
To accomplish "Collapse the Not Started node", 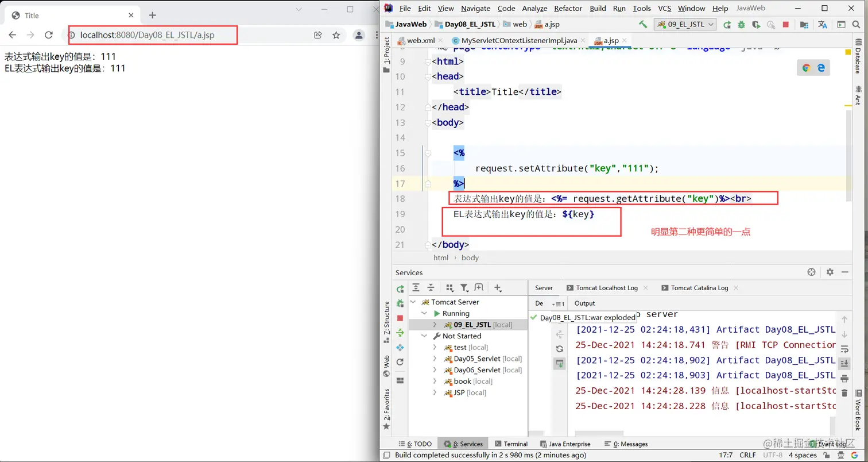I will (x=424, y=336).
